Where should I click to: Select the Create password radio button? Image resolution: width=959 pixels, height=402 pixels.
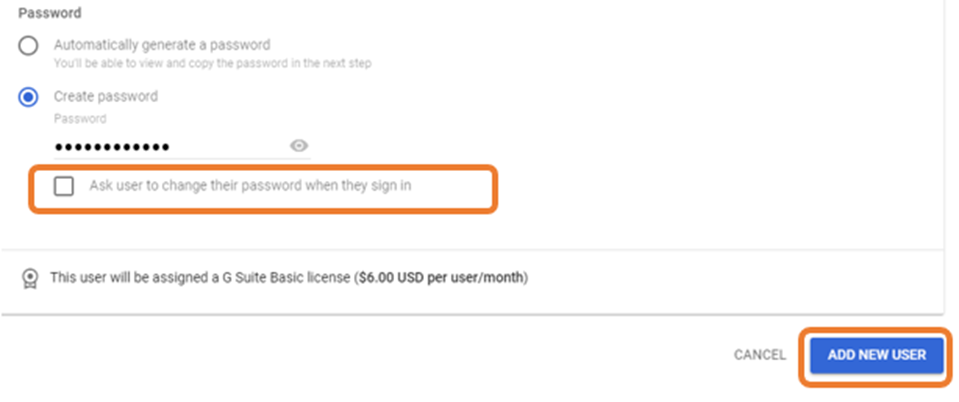pyautogui.click(x=29, y=97)
